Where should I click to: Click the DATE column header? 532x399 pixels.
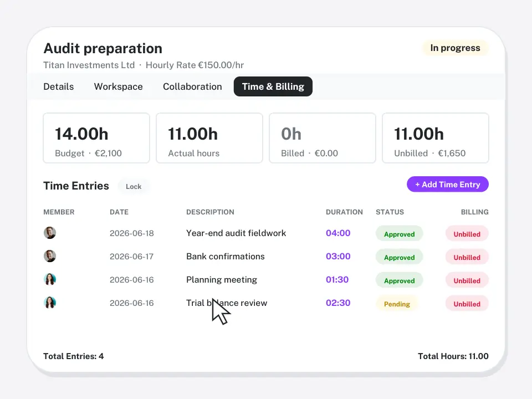[x=119, y=212]
